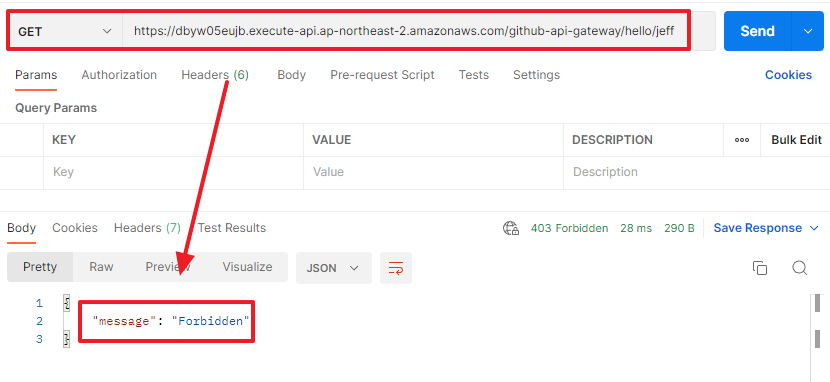The height and width of the screenshot is (382, 830).
Task: Click the Query Params heading
Action: [56, 108]
